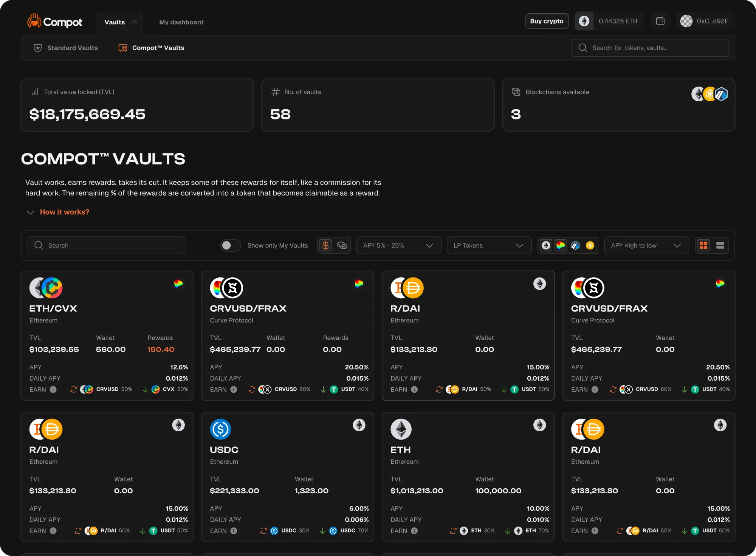Select the BNB Chain network filter icon
The image size is (756, 556).
(590, 245)
